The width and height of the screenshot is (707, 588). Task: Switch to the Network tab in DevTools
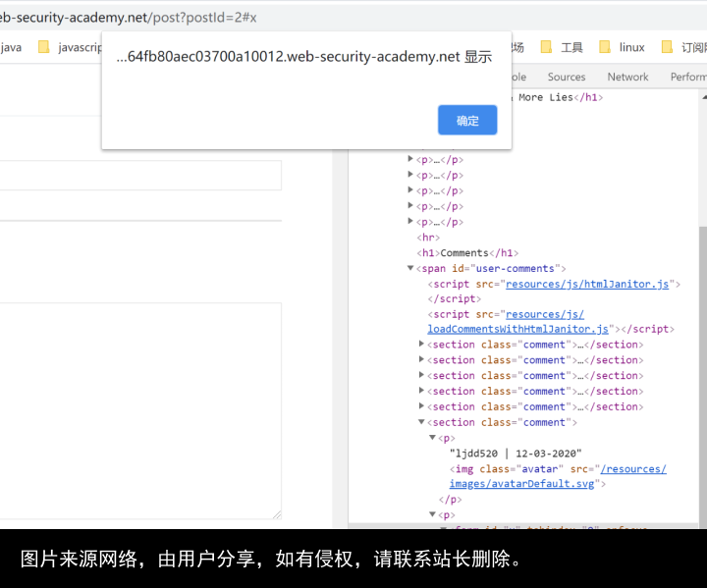(x=627, y=77)
